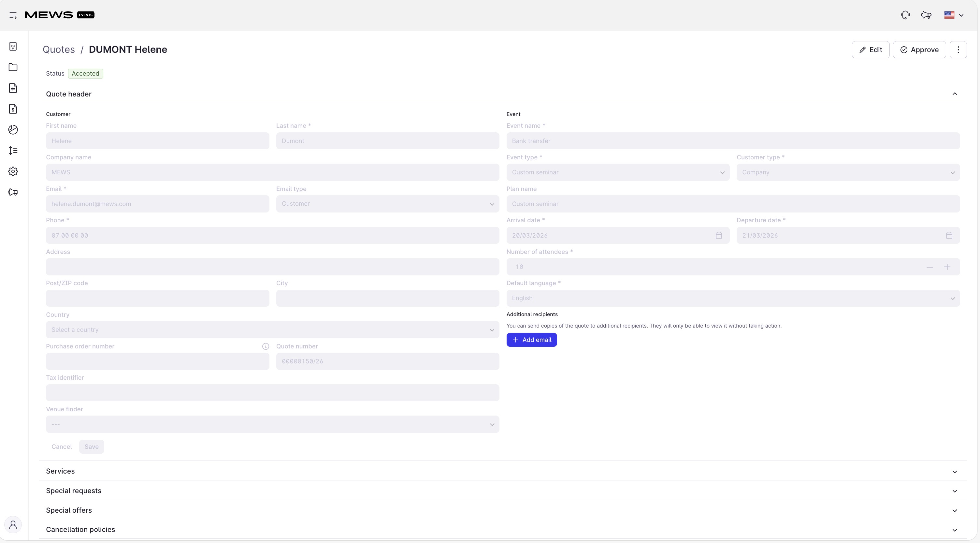Click the Phone field
The height and width of the screenshot is (543, 980).
pyautogui.click(x=272, y=236)
